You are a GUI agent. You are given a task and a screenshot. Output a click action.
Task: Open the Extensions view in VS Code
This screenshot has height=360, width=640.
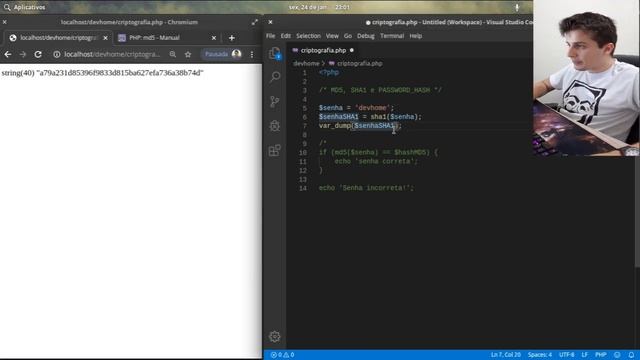[x=275, y=150]
